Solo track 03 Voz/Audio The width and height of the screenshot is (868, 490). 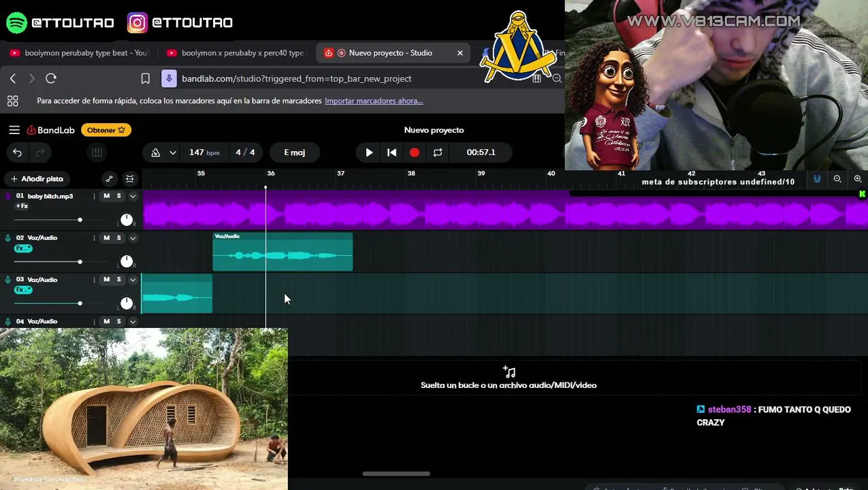(118, 280)
